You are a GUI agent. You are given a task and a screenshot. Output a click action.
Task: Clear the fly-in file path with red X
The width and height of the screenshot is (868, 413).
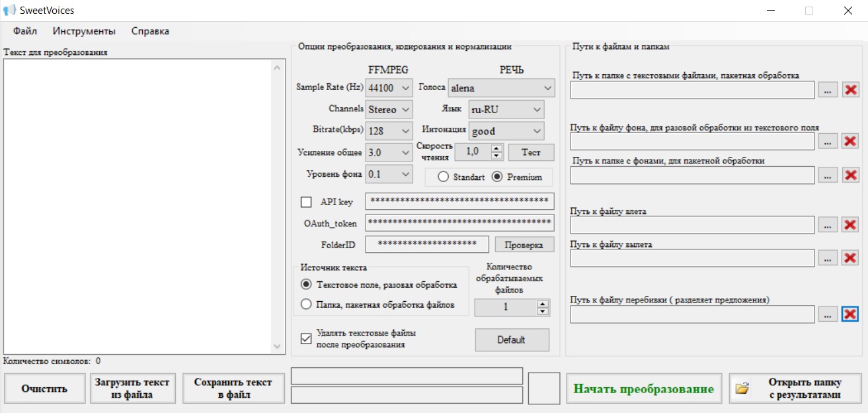[x=850, y=225]
